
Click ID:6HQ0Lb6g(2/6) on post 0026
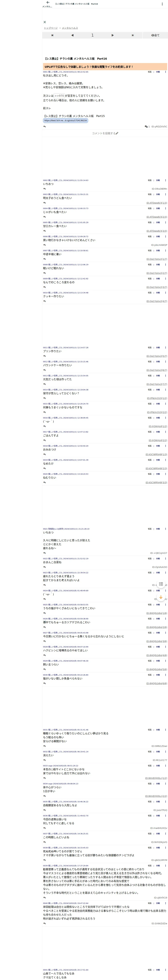tap(157, 627)
